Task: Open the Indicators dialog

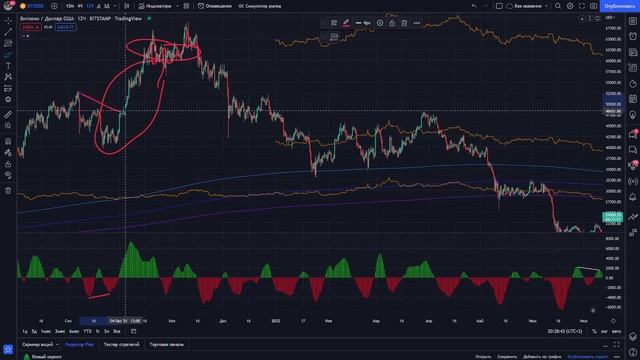Action: click(x=155, y=6)
